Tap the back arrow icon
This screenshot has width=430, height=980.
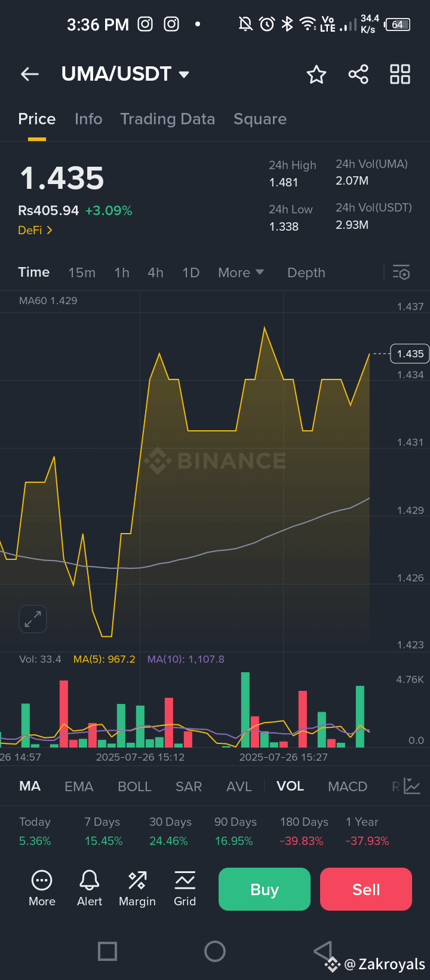(x=29, y=74)
